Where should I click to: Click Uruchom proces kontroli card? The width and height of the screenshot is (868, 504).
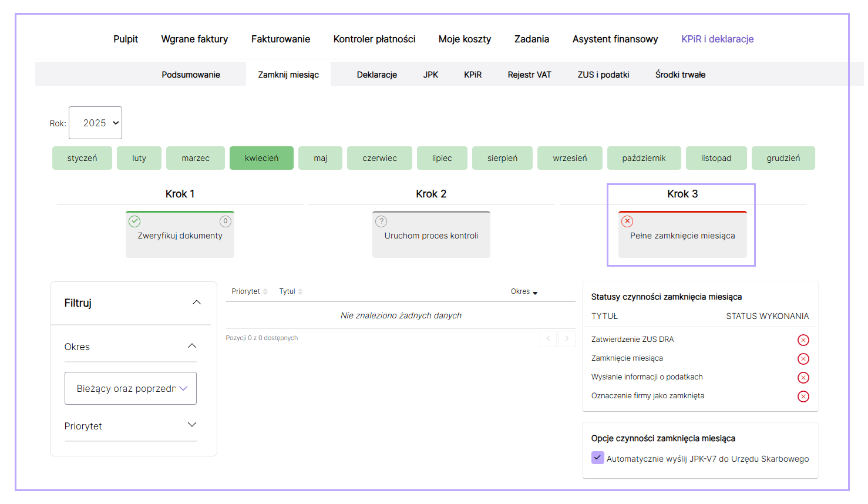pos(431,234)
